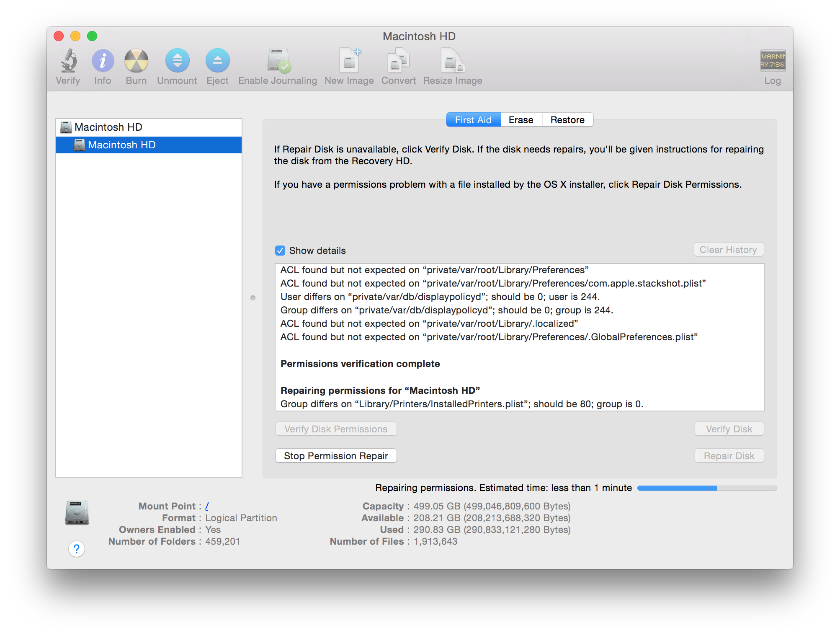
Task: Zoom the window with the green button
Action: (x=92, y=36)
